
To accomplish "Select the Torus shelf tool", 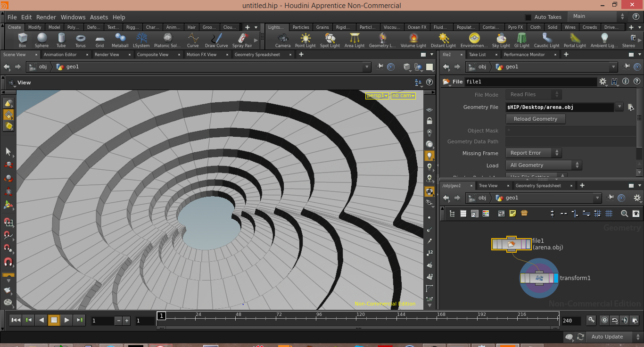I will click(81, 40).
